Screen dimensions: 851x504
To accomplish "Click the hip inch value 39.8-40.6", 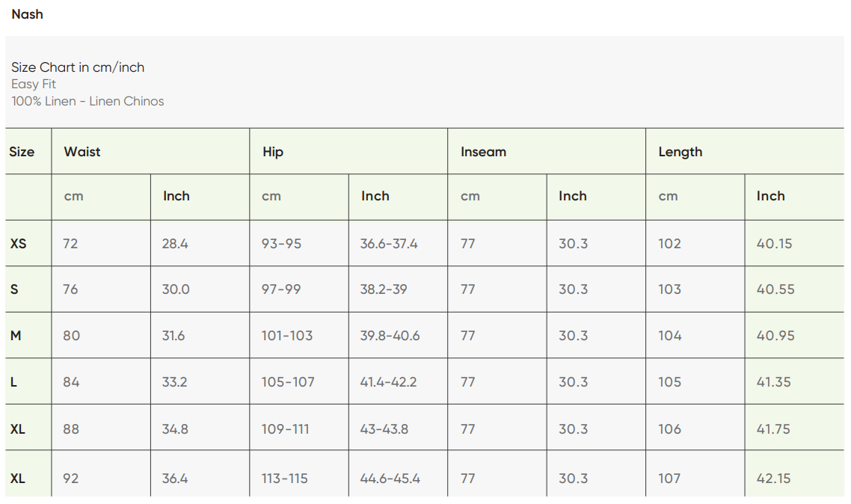I will pos(390,336).
